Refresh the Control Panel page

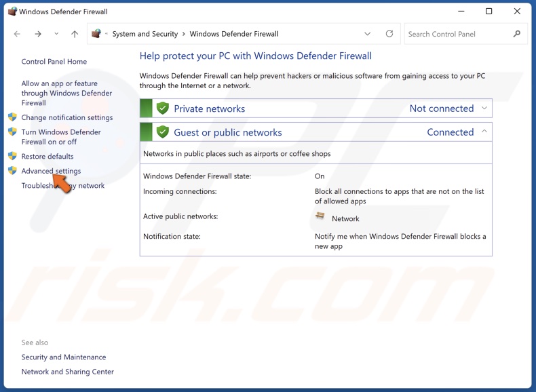click(389, 34)
